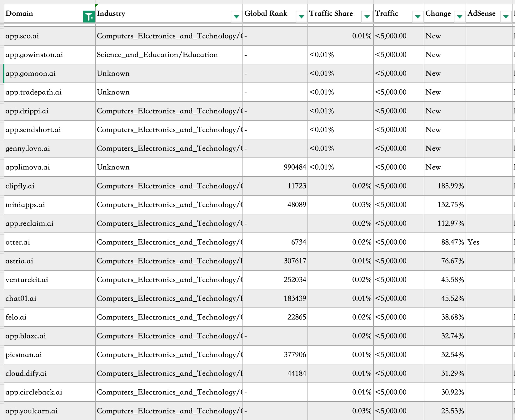The height and width of the screenshot is (420, 515).
Task: Select the app.reclaim.ai domain cell
Action: click(x=50, y=223)
